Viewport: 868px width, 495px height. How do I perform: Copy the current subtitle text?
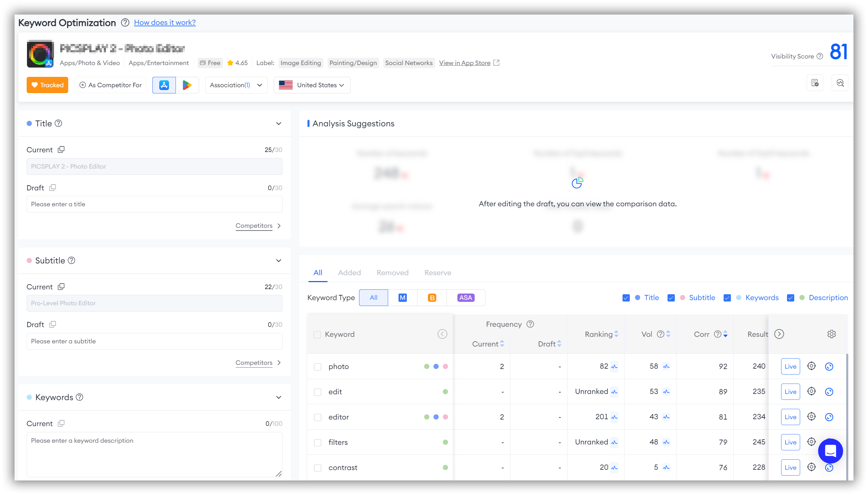point(61,287)
